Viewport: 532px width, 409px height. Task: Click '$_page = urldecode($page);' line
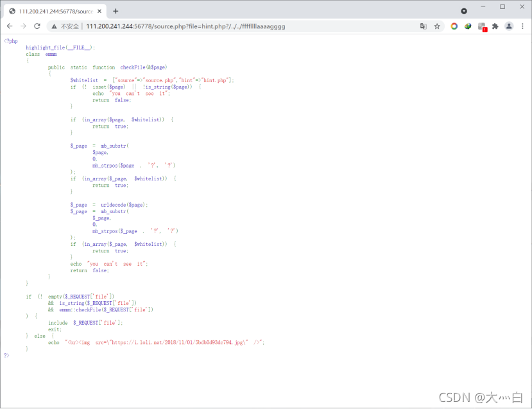(x=109, y=205)
